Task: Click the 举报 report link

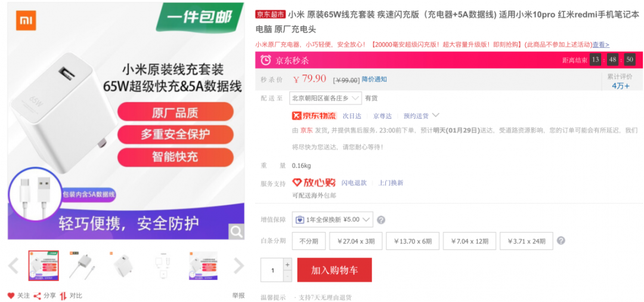Action: pos(238,295)
